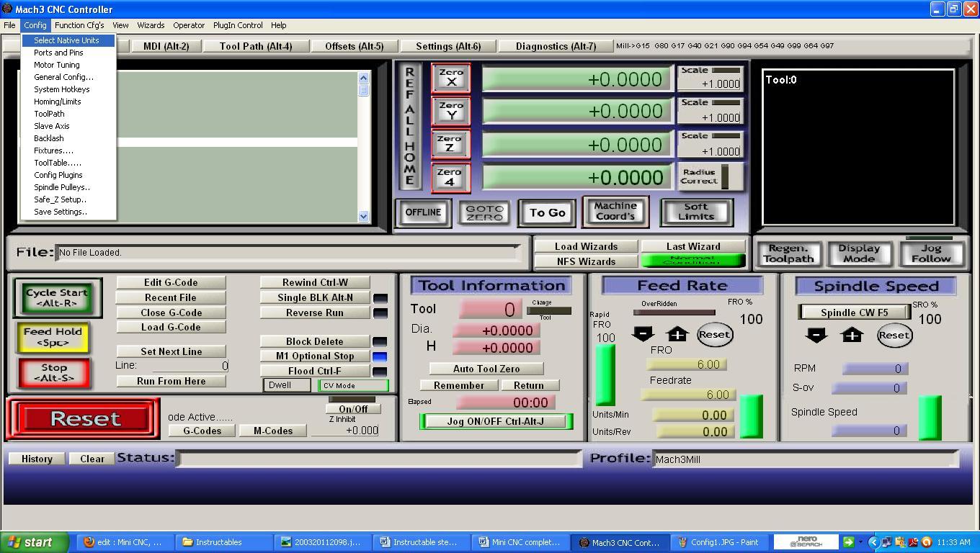Click the Edit G-Code button
The height and width of the screenshot is (553, 980).
click(171, 282)
